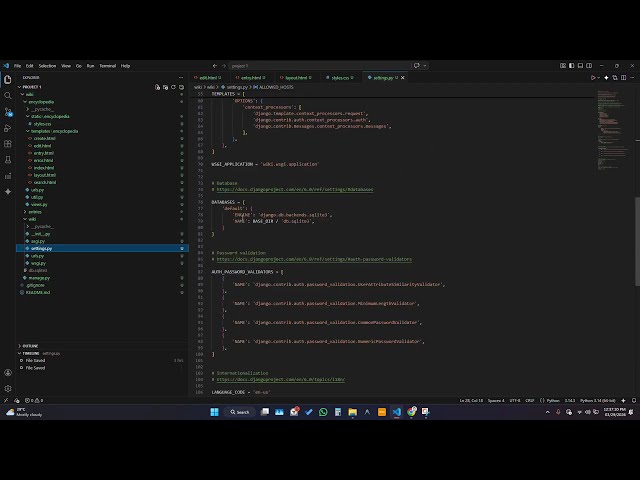This screenshot has width=640, height=480.
Task: Close the settings.py tab
Action: click(403, 78)
